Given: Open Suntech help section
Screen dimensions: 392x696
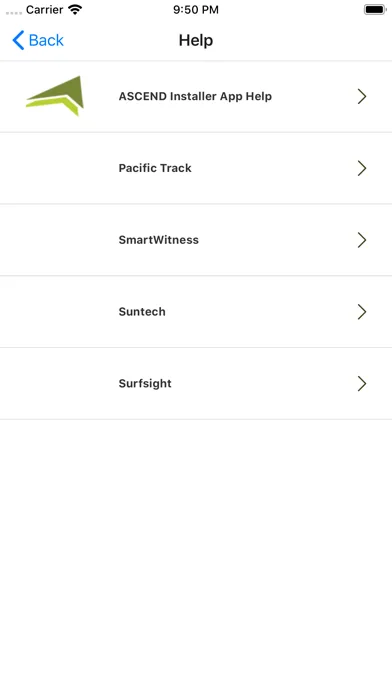Looking at the screenshot, I should tap(196, 312).
